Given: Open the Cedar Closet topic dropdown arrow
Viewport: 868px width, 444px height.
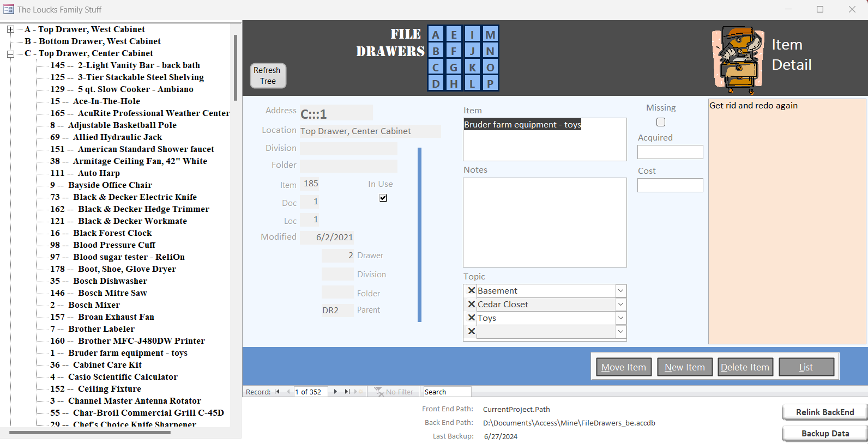Looking at the screenshot, I should pyautogui.click(x=620, y=305).
